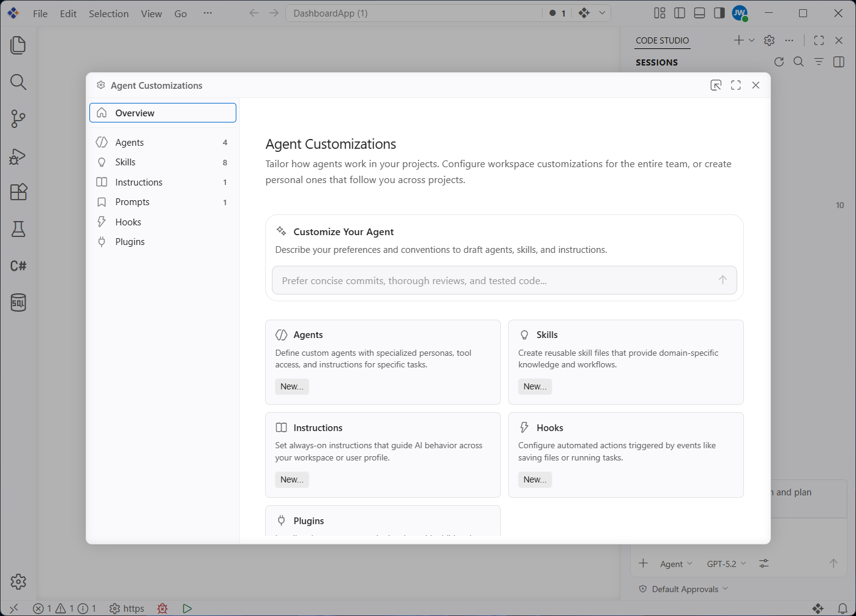Search sessions with the magnifier icon
The width and height of the screenshot is (856, 616).
[798, 62]
